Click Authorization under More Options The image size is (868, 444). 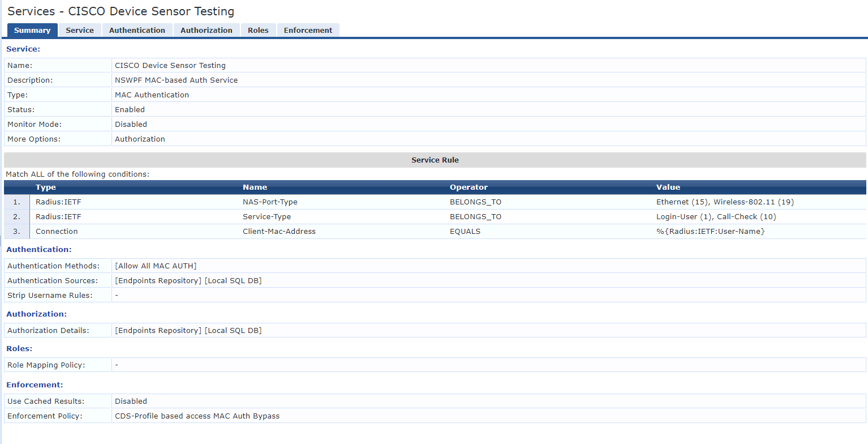(140, 139)
